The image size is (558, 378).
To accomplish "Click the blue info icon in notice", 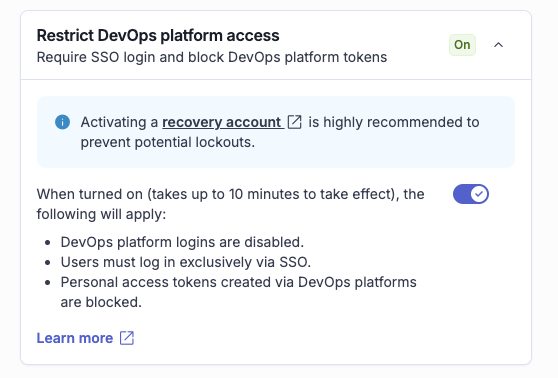I will tap(62, 122).
